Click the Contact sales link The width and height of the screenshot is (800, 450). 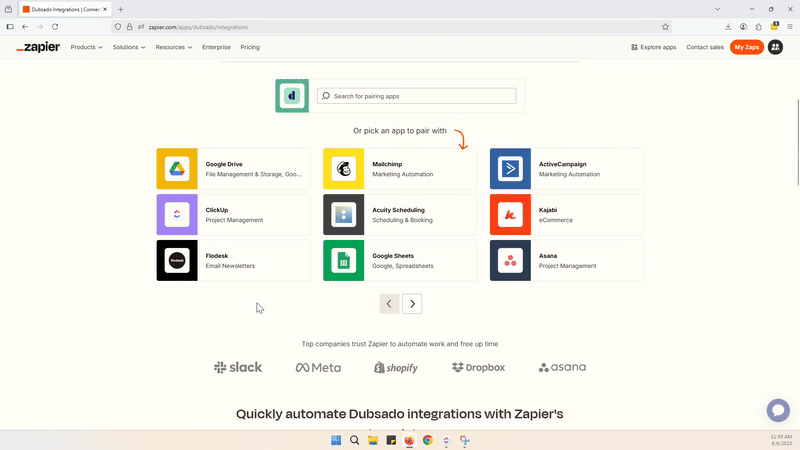[705, 47]
